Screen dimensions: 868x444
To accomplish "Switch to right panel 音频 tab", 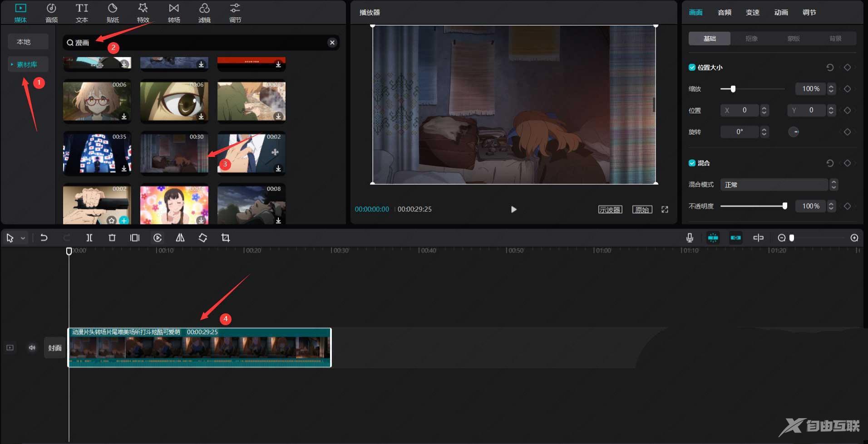I will pyautogui.click(x=724, y=13).
